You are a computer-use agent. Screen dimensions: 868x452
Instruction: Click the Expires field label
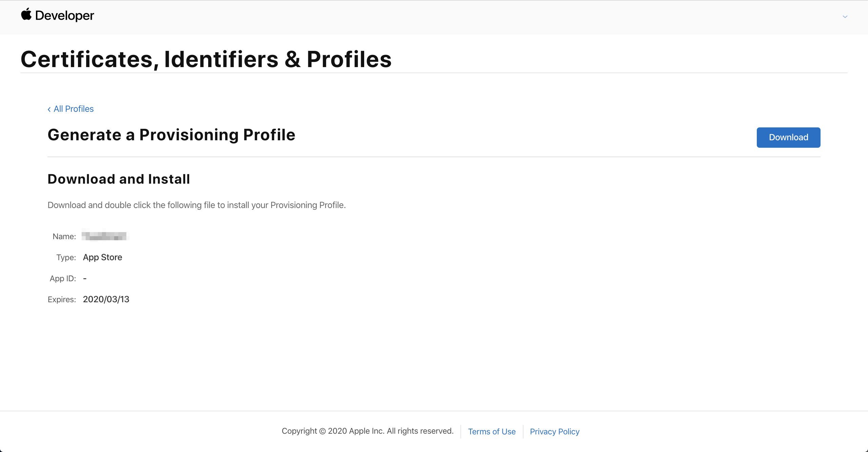(x=62, y=300)
